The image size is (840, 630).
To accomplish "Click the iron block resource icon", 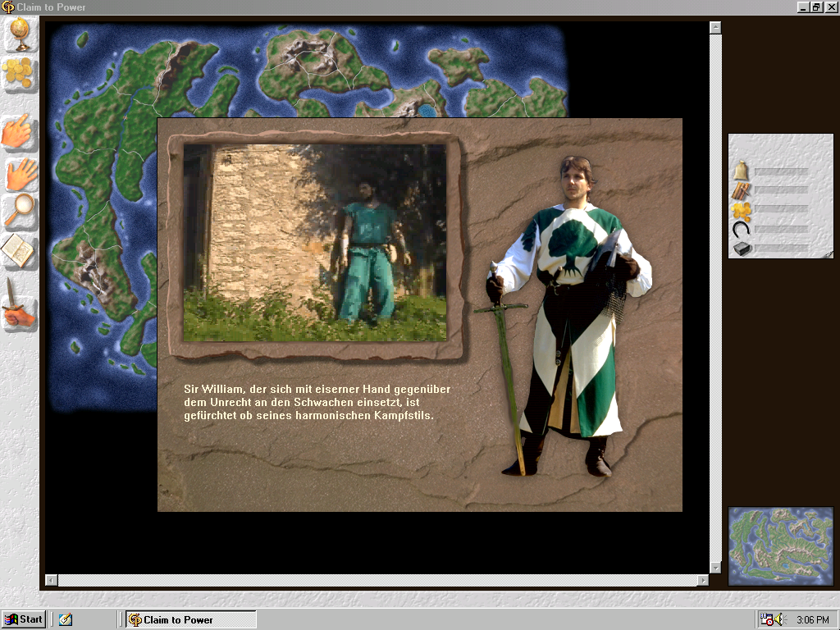I will coord(742,249).
